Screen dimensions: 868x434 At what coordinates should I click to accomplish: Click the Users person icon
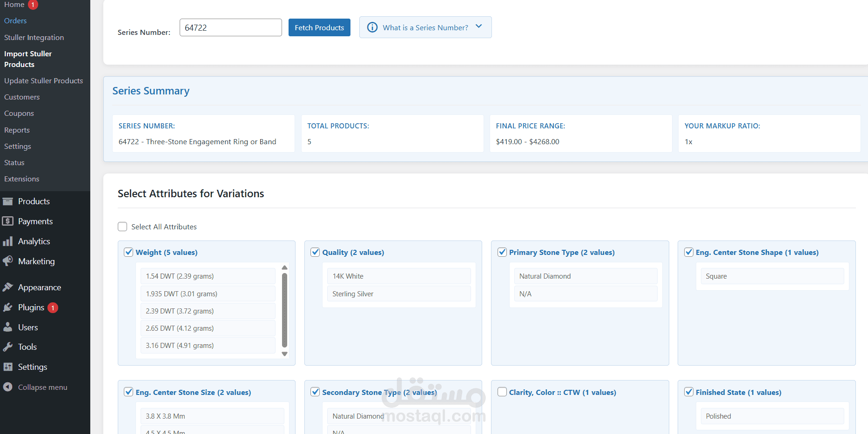[x=8, y=327]
